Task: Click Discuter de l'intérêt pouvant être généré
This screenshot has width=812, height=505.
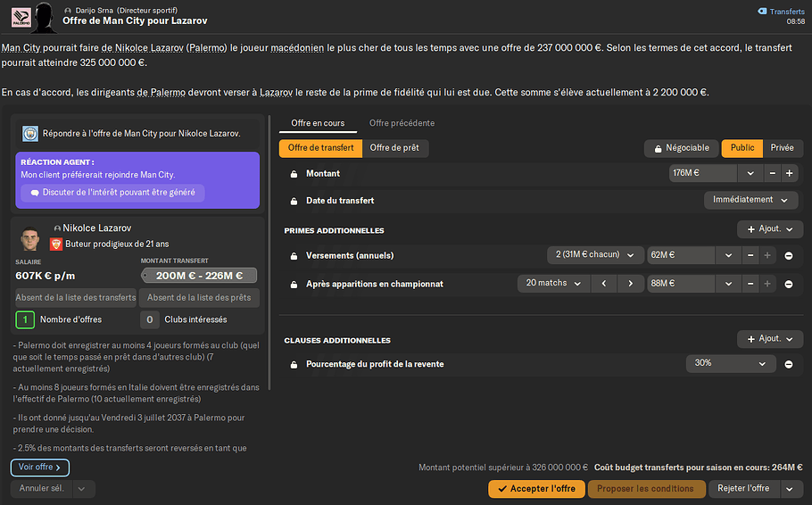Action: click(x=112, y=193)
